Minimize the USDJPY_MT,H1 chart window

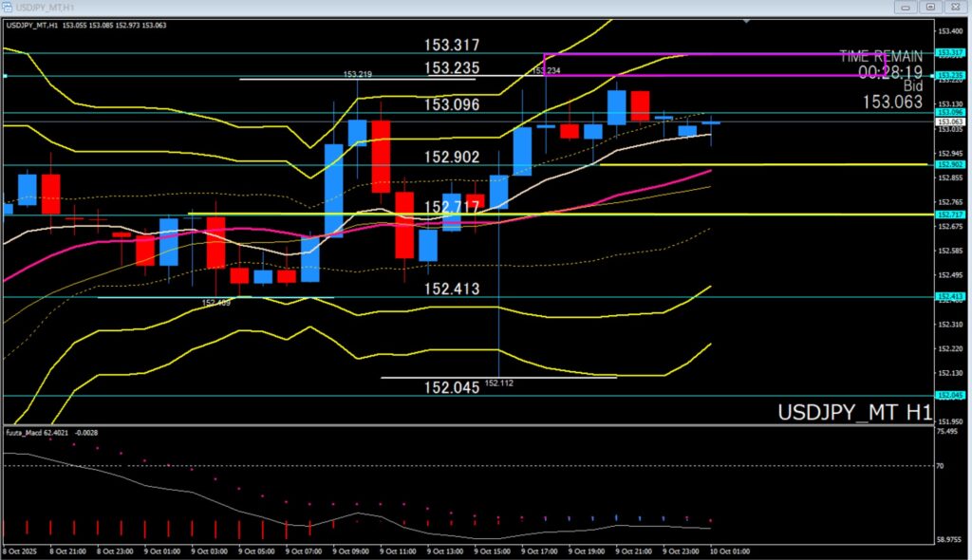click(907, 7)
